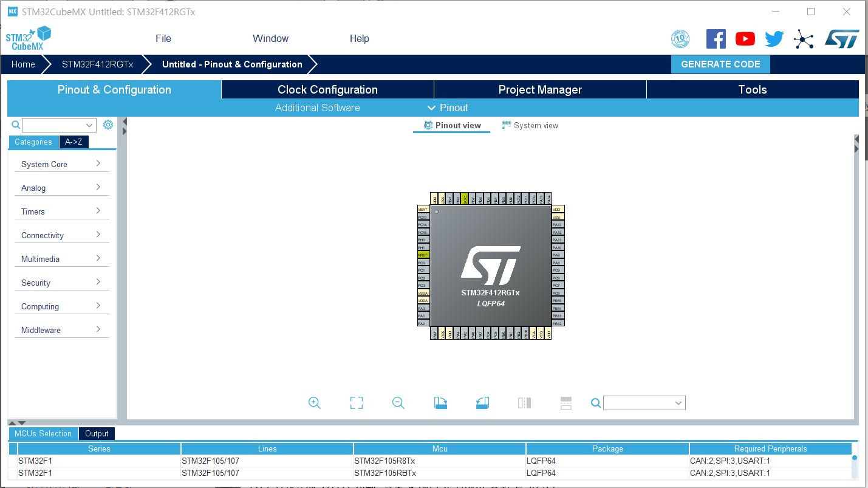Click the pin search magnifier icon below chip
This screenshot has height=488, width=868.
pyautogui.click(x=596, y=403)
